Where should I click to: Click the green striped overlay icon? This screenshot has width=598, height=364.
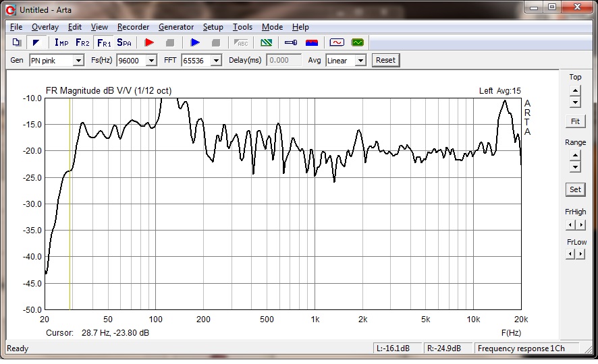click(x=266, y=42)
